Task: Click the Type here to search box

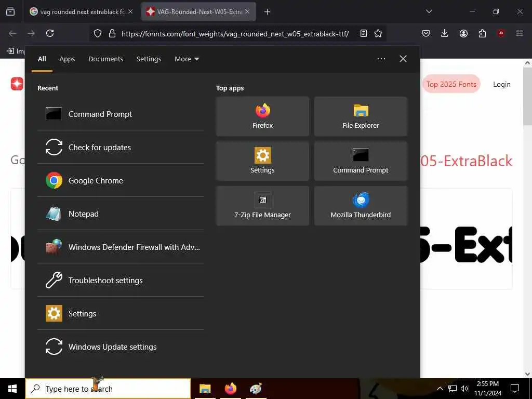Action: tap(108, 389)
